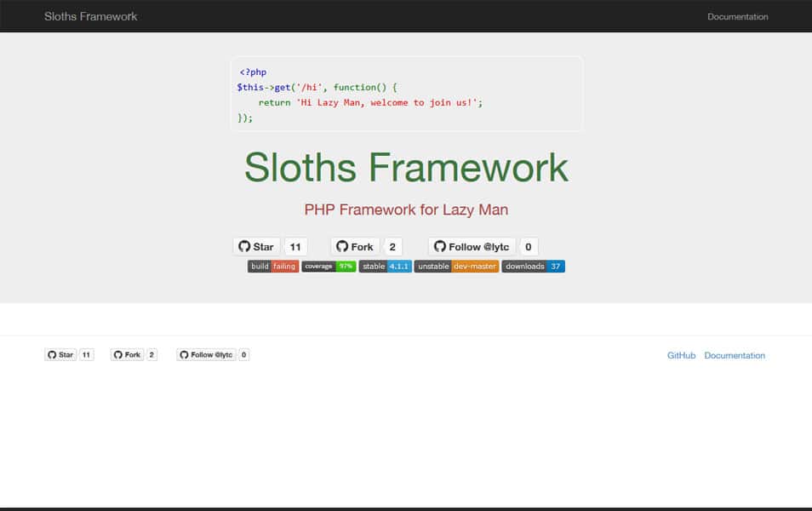The width and height of the screenshot is (812, 511).
Task: Click the return 'Hi Lazy Man' code line
Action: (x=370, y=102)
